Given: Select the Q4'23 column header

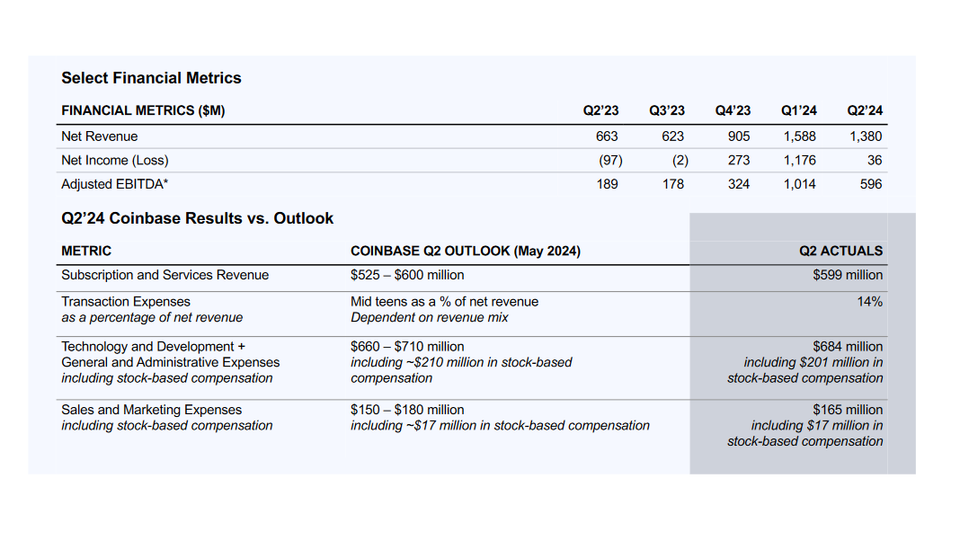Looking at the screenshot, I should pos(733,111).
